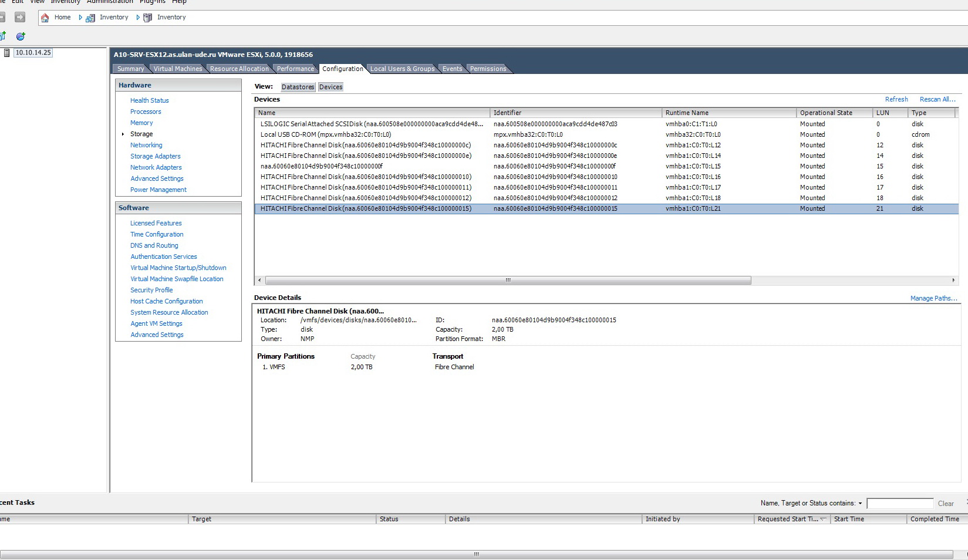Click sort indicator on Requested Start Time column
Image resolution: width=968 pixels, height=560 pixels.
click(823, 519)
